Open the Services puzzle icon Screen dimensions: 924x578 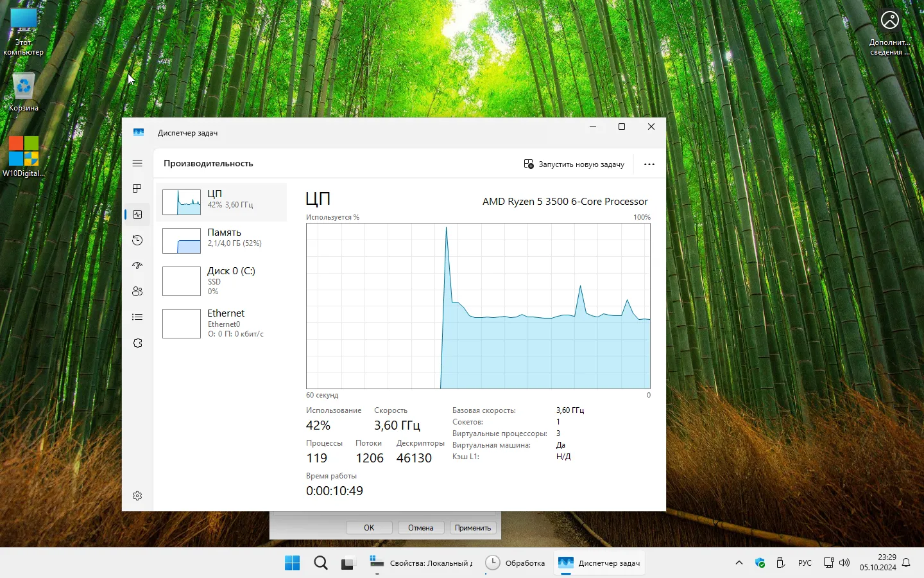pos(137,343)
